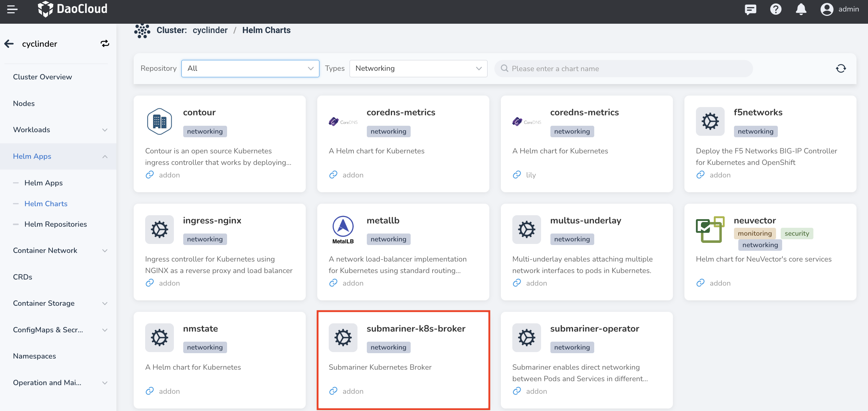Open Namespaces in sidebar
868x411 pixels.
pyautogui.click(x=34, y=356)
